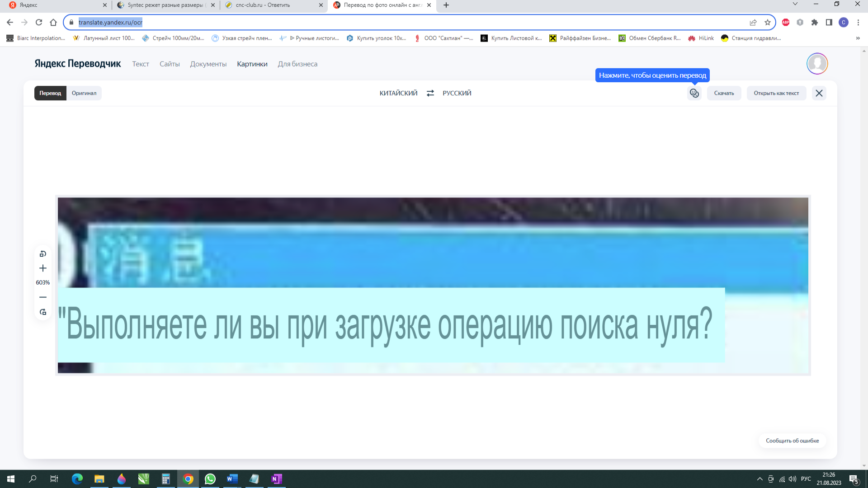Click Открыть как текст button

pyautogui.click(x=776, y=93)
